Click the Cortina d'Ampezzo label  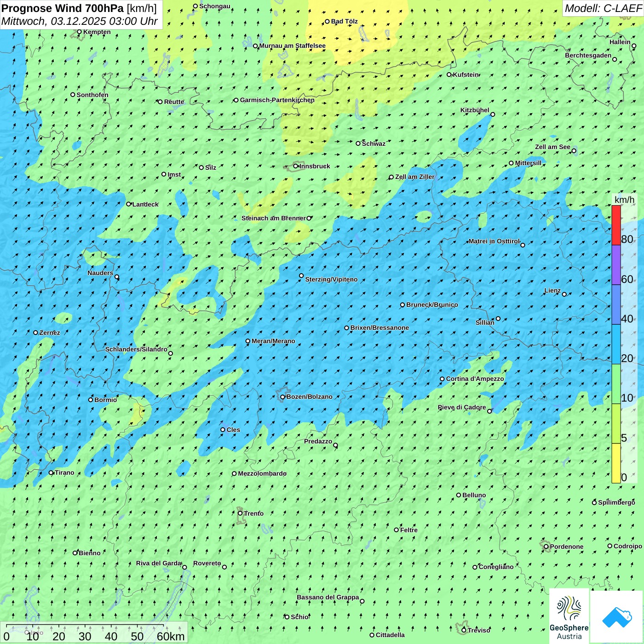tap(475, 379)
